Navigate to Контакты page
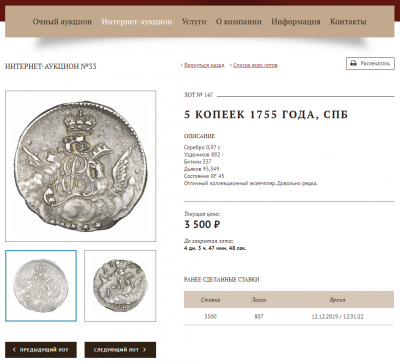This screenshot has width=400, height=363. 348,22
